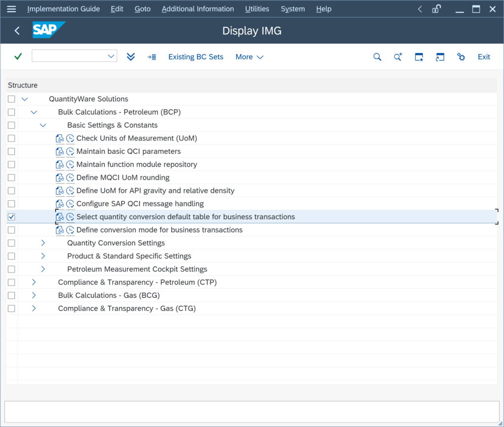Open the System menu

click(x=293, y=9)
